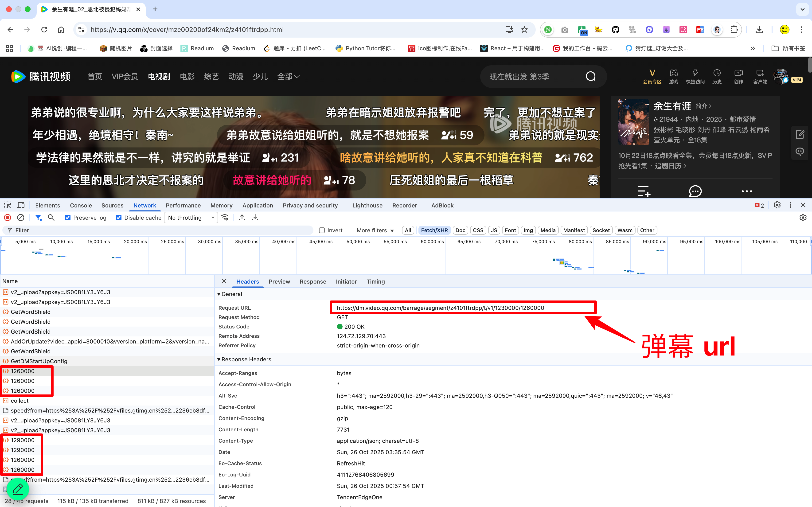
Task: Enable the Invert filter checkbox
Action: point(322,230)
